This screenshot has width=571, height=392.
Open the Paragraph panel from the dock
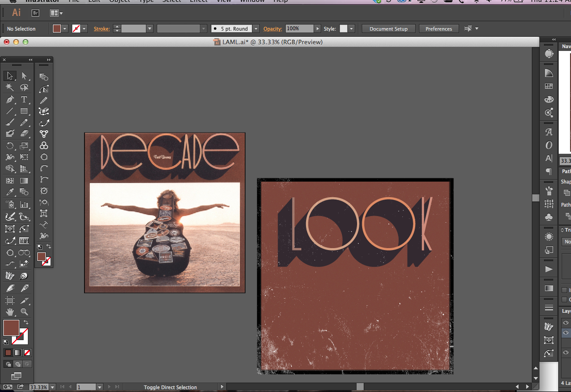click(x=549, y=171)
